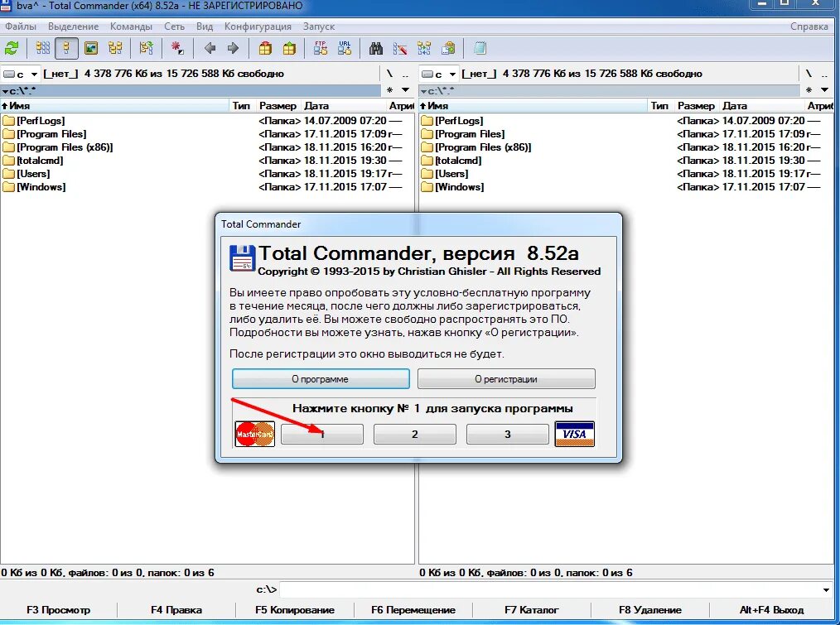
Task: Open the Файлы menu
Action: coord(21,26)
